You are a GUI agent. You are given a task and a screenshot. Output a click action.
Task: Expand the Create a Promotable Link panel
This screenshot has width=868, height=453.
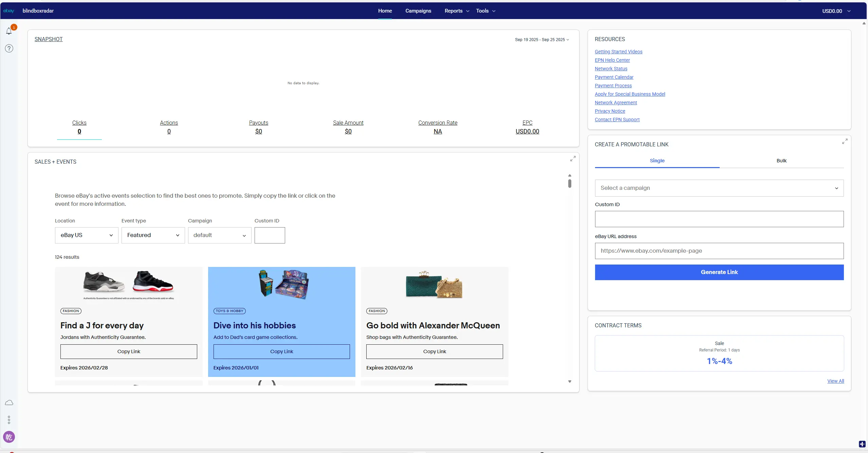pyautogui.click(x=845, y=141)
